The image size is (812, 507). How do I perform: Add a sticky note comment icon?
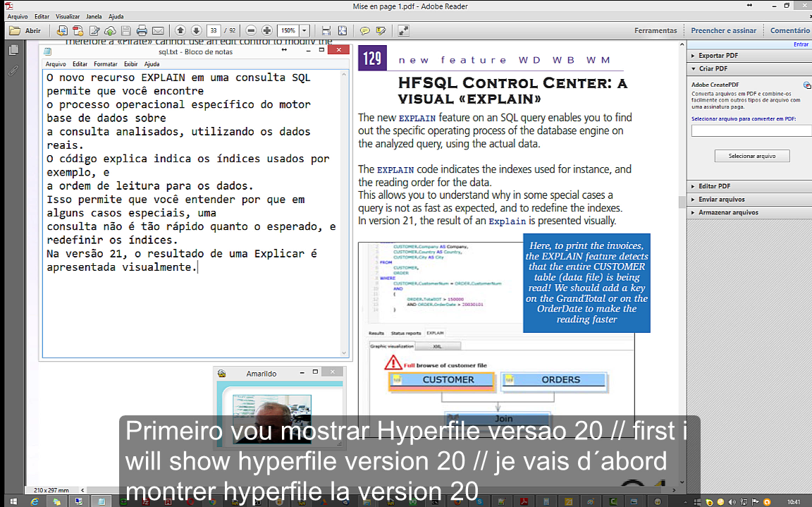[x=364, y=30]
